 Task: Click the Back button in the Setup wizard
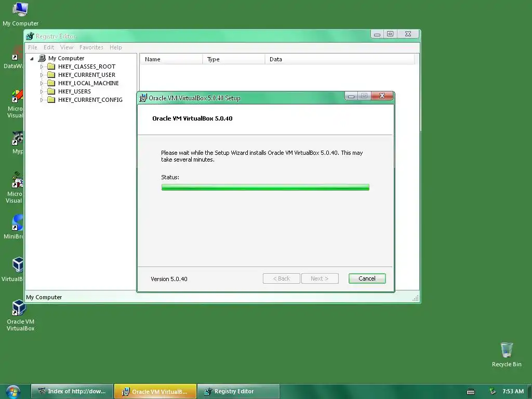tap(281, 278)
